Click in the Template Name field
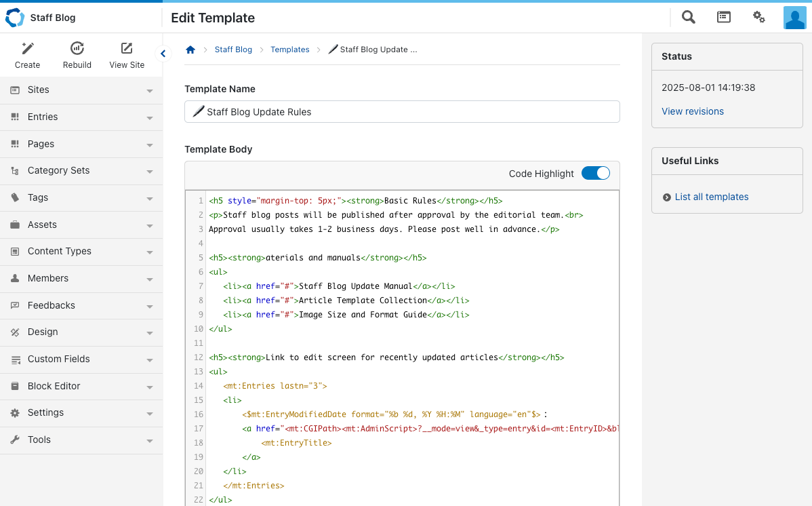This screenshot has height=506, width=812. [x=402, y=112]
